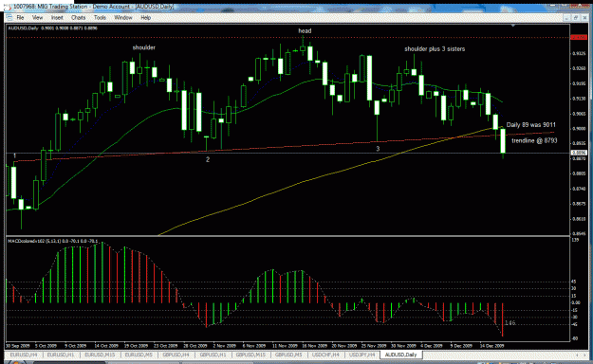Switch to the GBPUSD,H4 chart tab
This screenshot has height=364, width=593.
176,355
